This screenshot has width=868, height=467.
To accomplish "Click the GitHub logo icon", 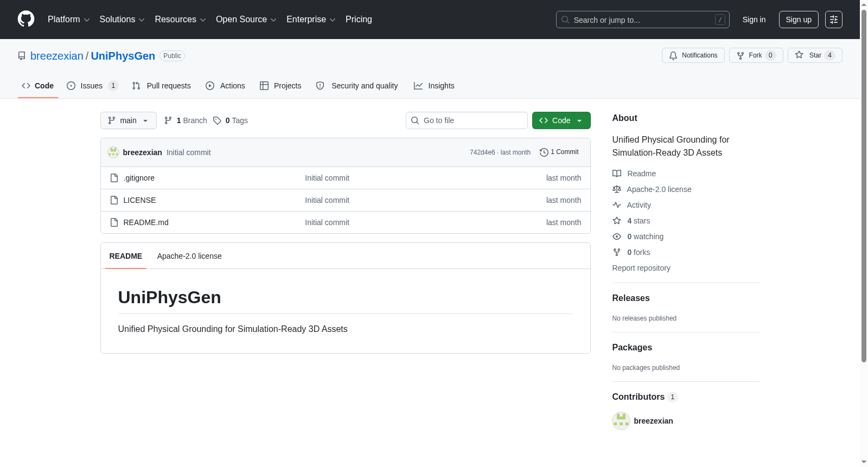I will point(26,19).
